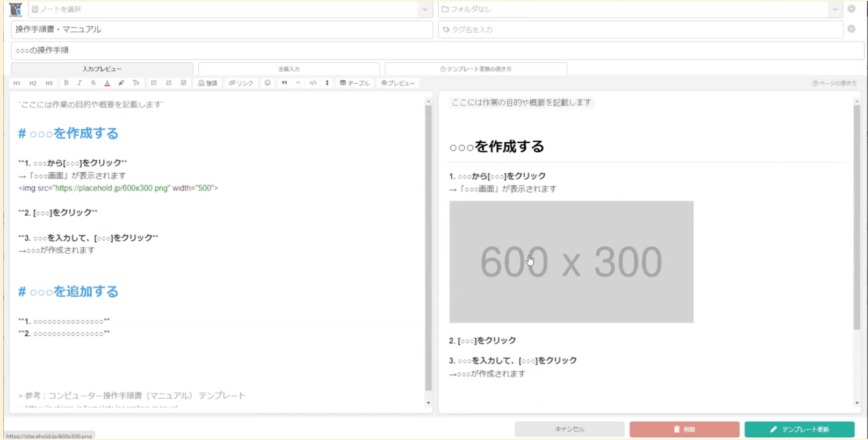Click the フォルダなし combo box field
Viewport: 868px width, 440px height.
click(640, 9)
